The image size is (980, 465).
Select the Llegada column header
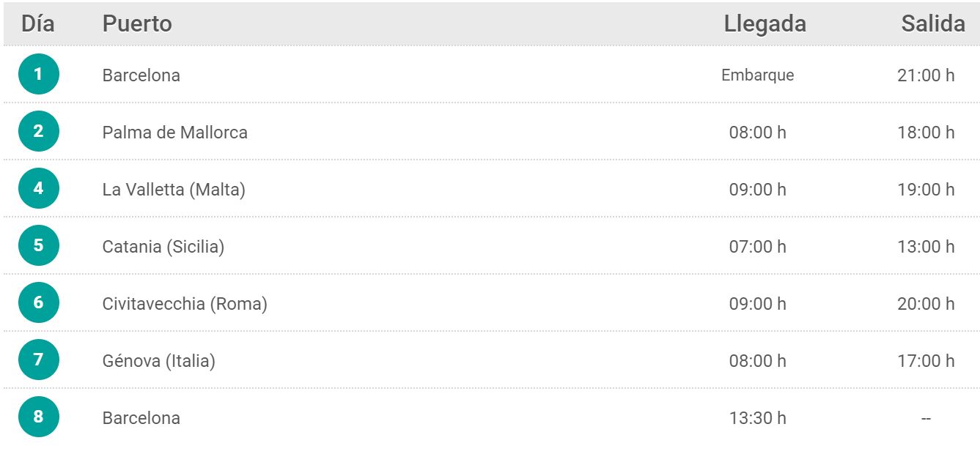click(765, 23)
